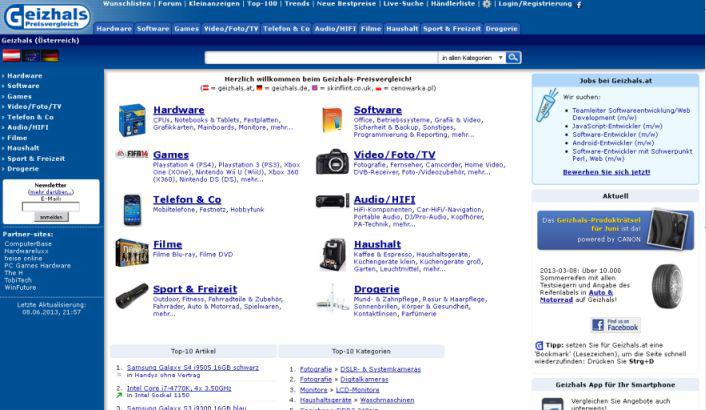The image size is (706, 410).
Task: Click the Sport & Freizeit heading link
Action: (195, 289)
